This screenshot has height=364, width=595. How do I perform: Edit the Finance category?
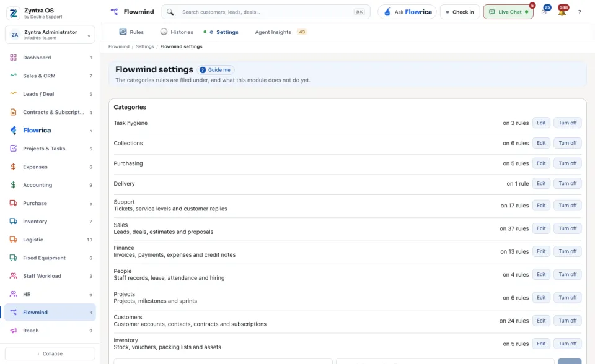tap(541, 251)
